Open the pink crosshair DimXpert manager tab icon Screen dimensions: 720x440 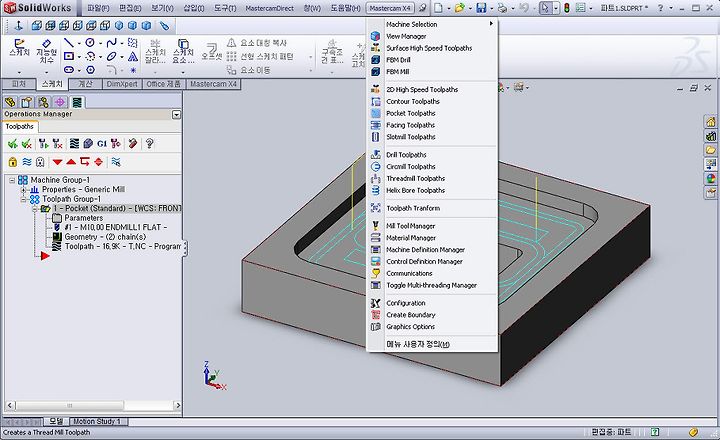pyautogui.click(x=60, y=102)
